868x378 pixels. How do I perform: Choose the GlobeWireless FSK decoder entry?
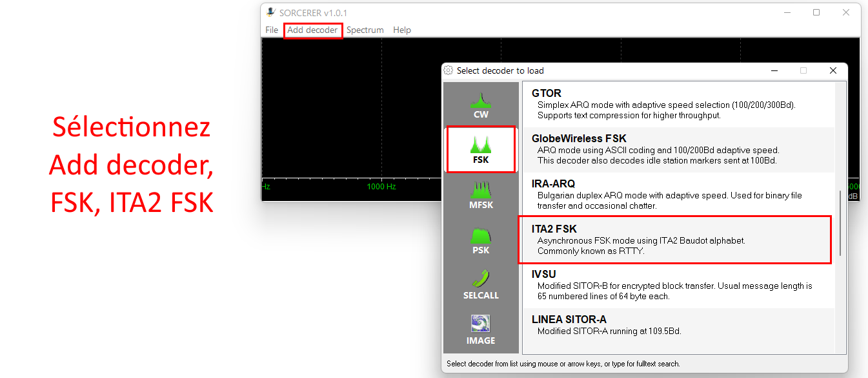[x=678, y=149]
